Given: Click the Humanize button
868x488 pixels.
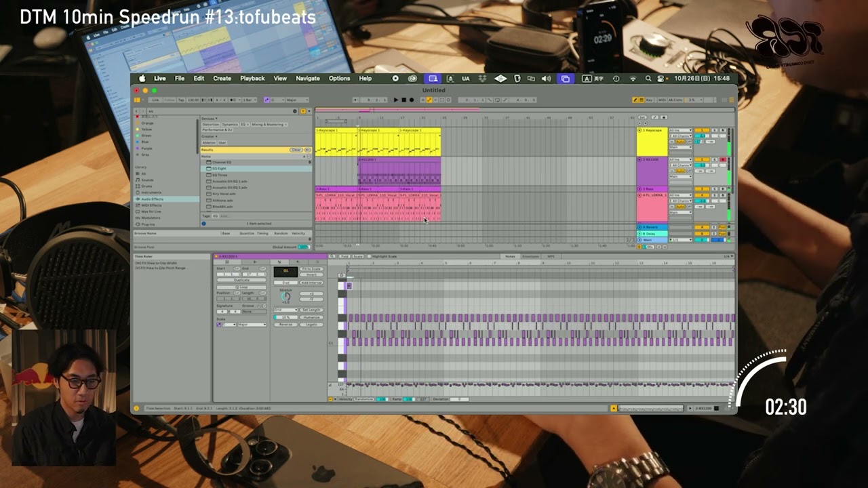Looking at the screenshot, I should (x=311, y=317).
